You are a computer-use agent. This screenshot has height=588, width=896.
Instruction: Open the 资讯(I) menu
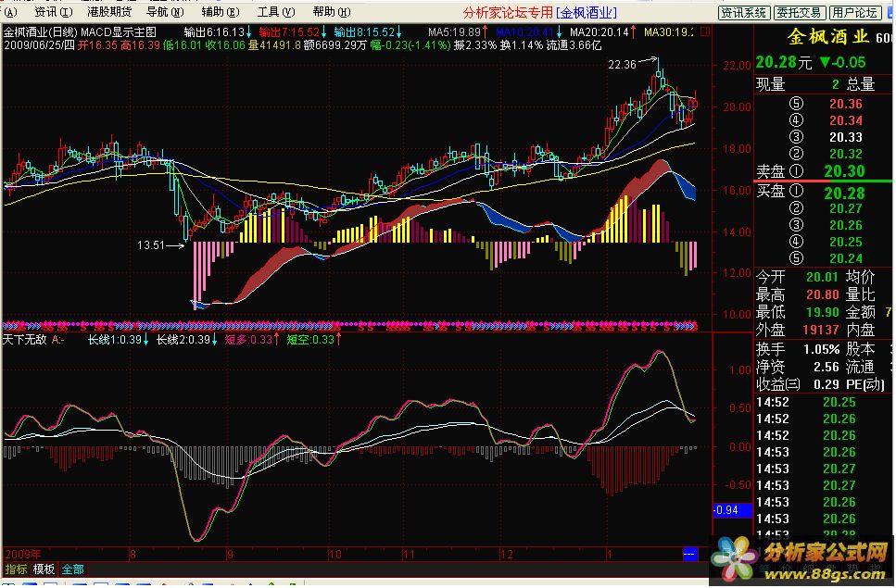pyautogui.click(x=53, y=11)
